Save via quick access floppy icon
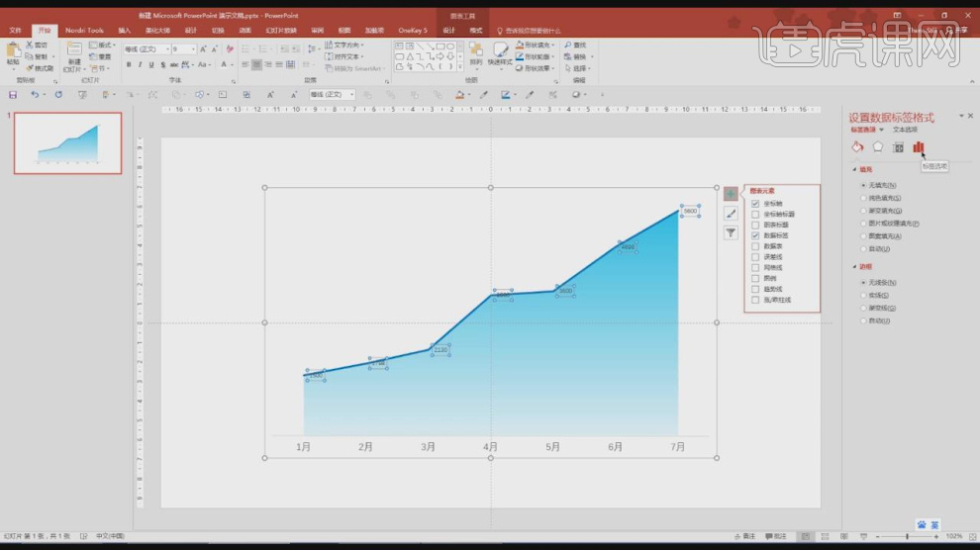This screenshot has width=980, height=550. (x=13, y=95)
